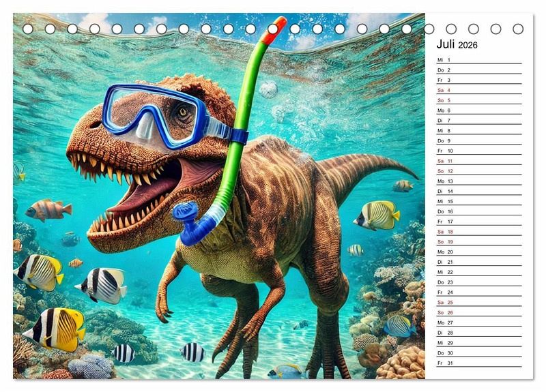Click the 'Di 7' date line
Screen dimensions: 546x392
pos(479,121)
